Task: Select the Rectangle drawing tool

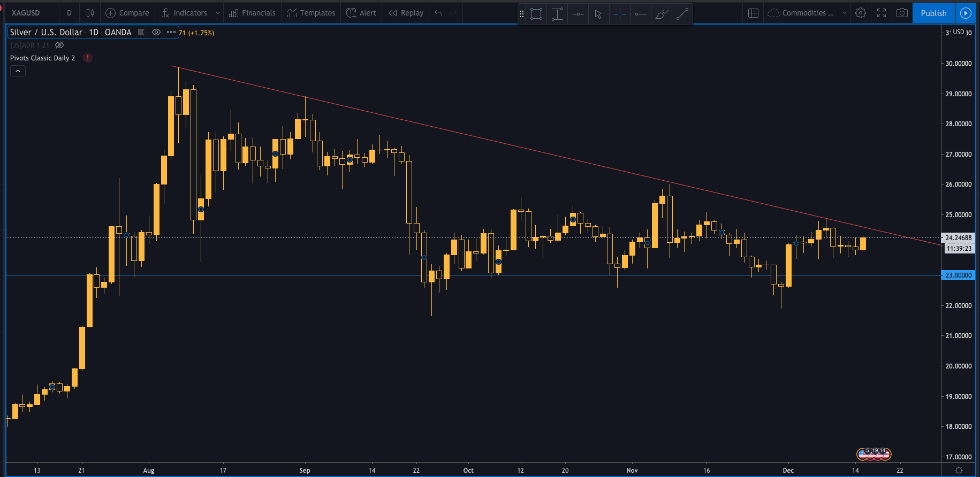Action: pyautogui.click(x=536, y=14)
